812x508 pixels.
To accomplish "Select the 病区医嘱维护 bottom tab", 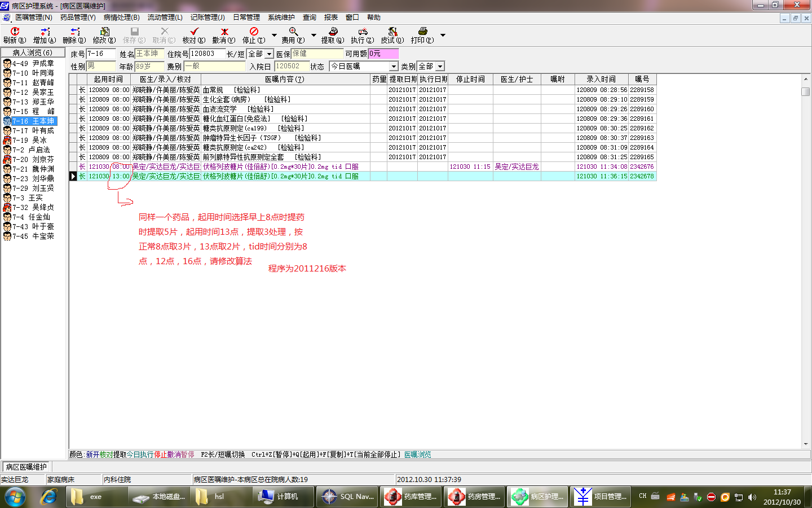I will click(27, 467).
